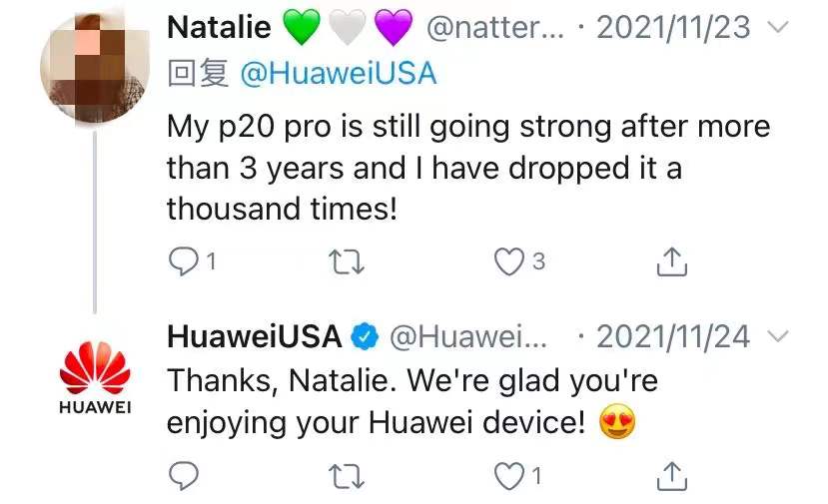Screen dimensions: 828x504
Task: Reply to Natalie's p20 pro tweet
Action: (x=183, y=261)
